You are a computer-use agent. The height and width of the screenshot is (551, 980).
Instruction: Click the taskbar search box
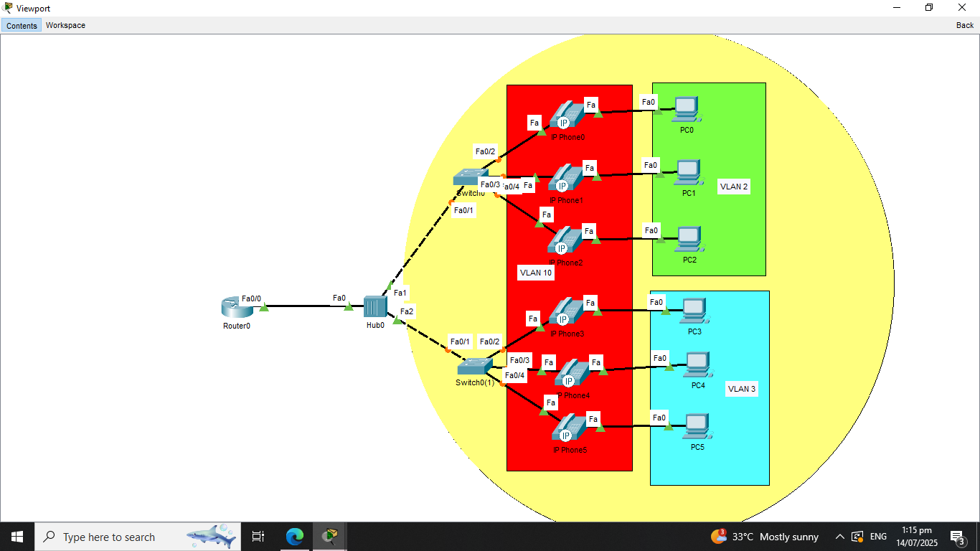point(137,537)
